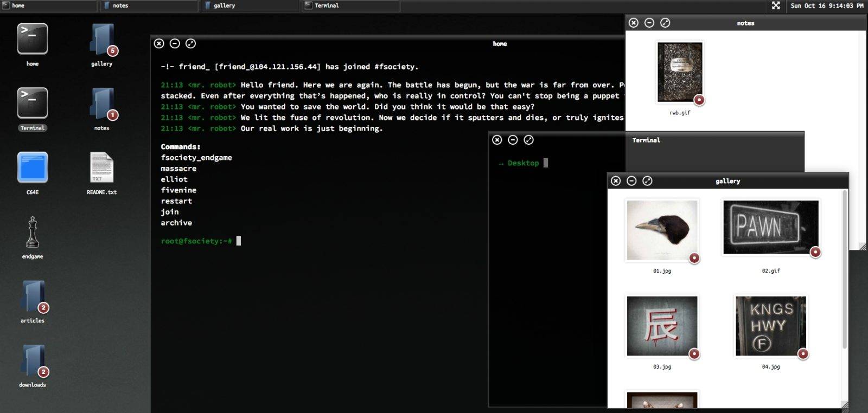Open the downloads folder icon

coord(33,360)
